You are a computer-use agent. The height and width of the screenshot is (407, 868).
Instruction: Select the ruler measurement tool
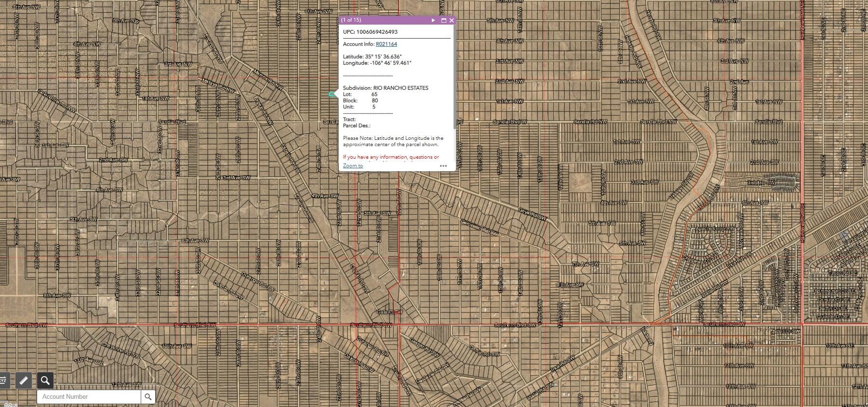pyautogui.click(x=24, y=380)
